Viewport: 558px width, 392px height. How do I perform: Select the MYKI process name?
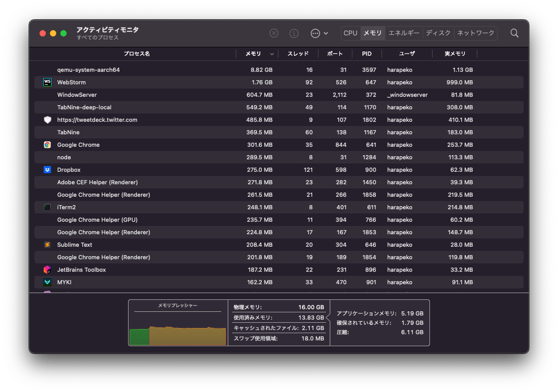tap(65, 282)
